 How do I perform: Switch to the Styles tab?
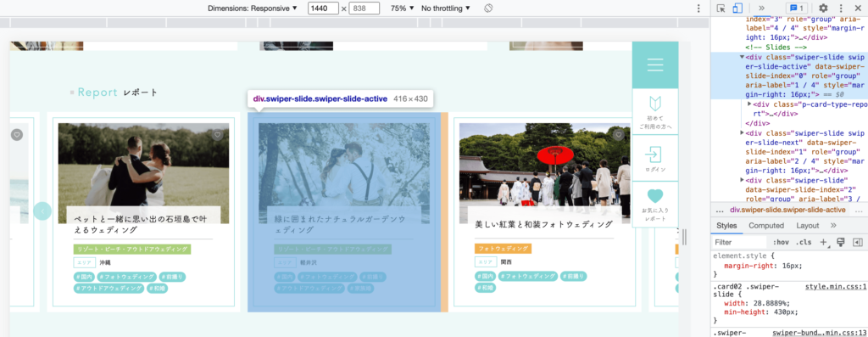pos(726,226)
